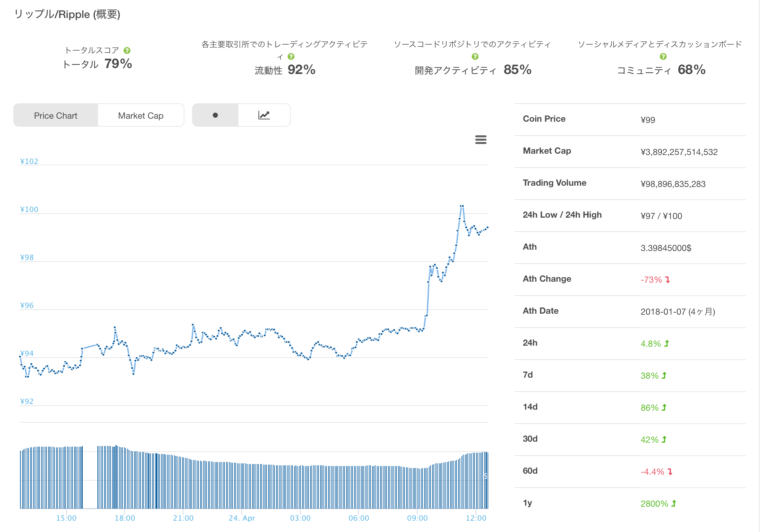Click green up arrow beside 86%
The height and width of the screenshot is (532, 761).
pyautogui.click(x=664, y=407)
